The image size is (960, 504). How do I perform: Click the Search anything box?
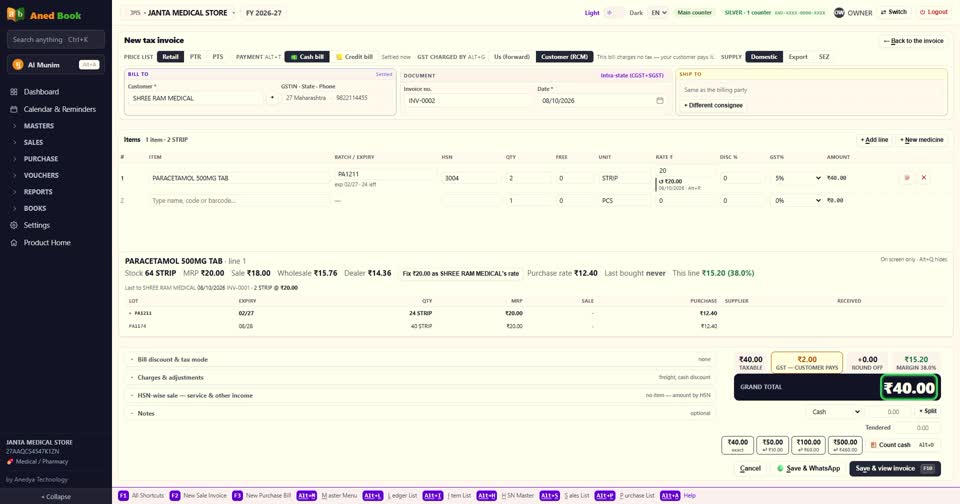pos(56,40)
